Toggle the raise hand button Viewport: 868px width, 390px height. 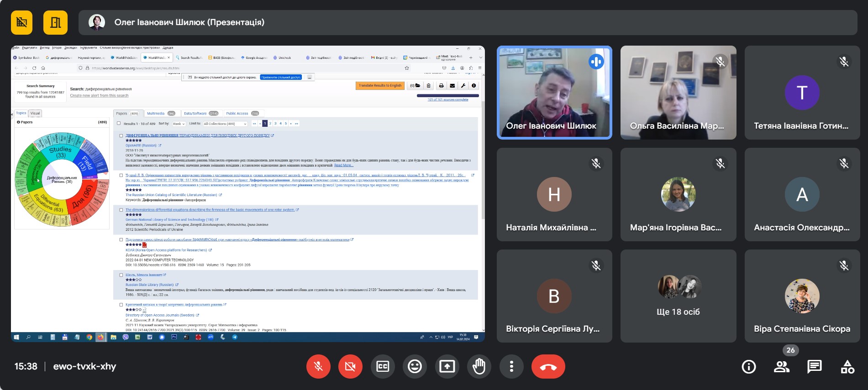479,366
